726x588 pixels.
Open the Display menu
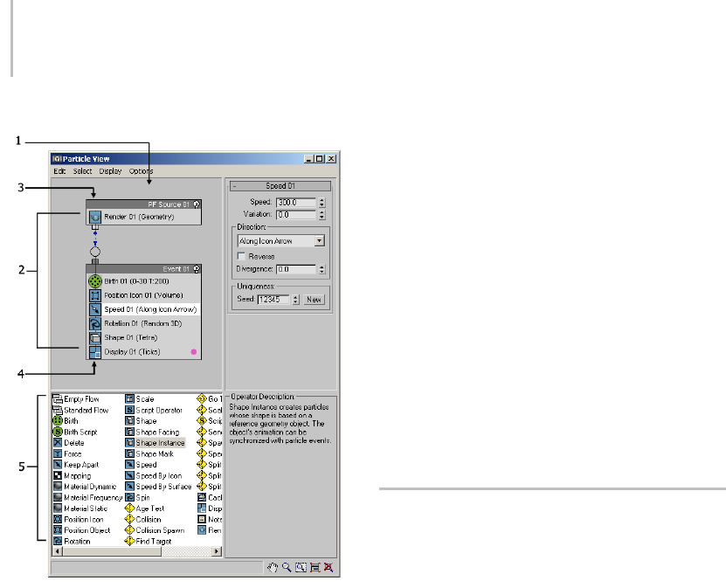coord(110,171)
